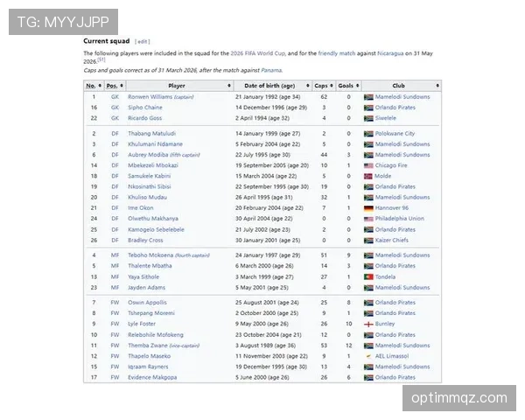The width and height of the screenshot is (525, 420).
Task: Open the Nicaragua link
Action: click(x=390, y=53)
